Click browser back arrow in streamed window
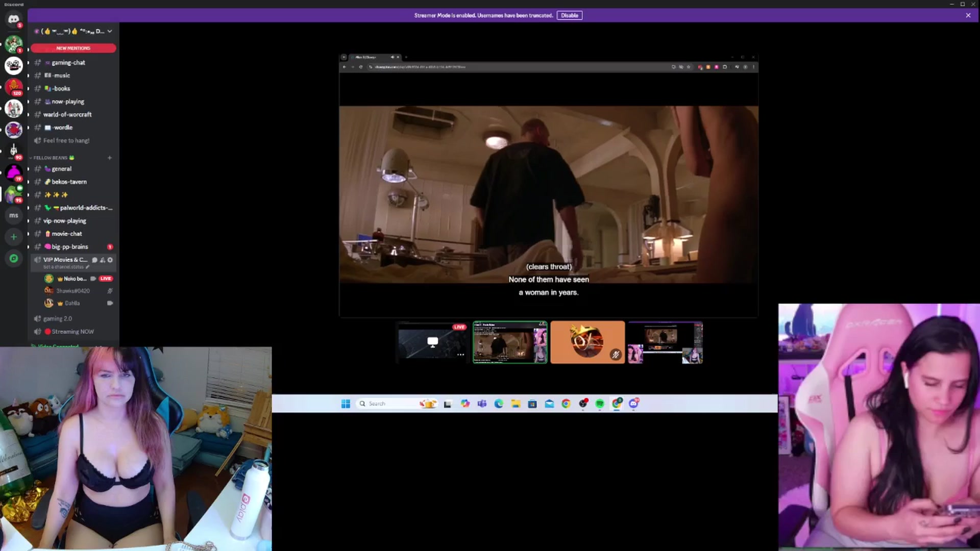This screenshot has height=551, width=980. click(345, 67)
